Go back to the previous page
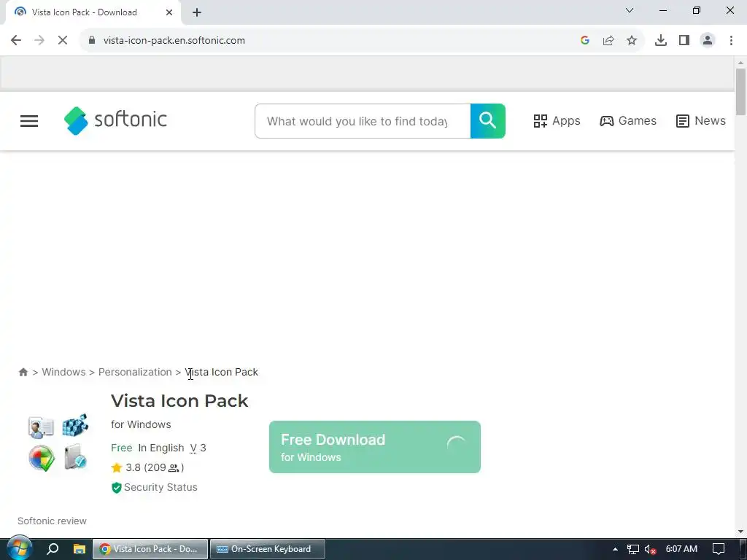The width and height of the screenshot is (747, 560). [x=16, y=41]
